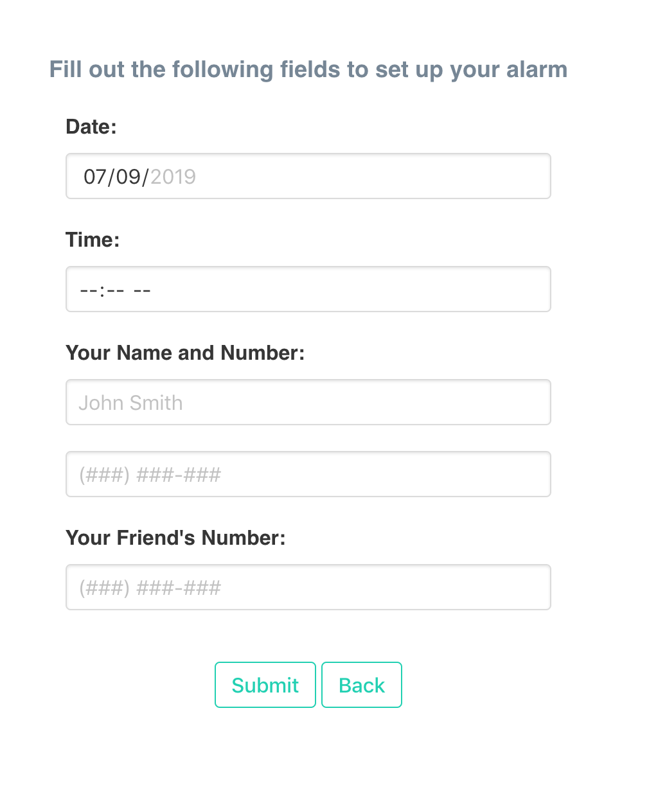649x812 pixels.
Task: Click the "Date:" label
Action: pyautogui.click(x=91, y=127)
